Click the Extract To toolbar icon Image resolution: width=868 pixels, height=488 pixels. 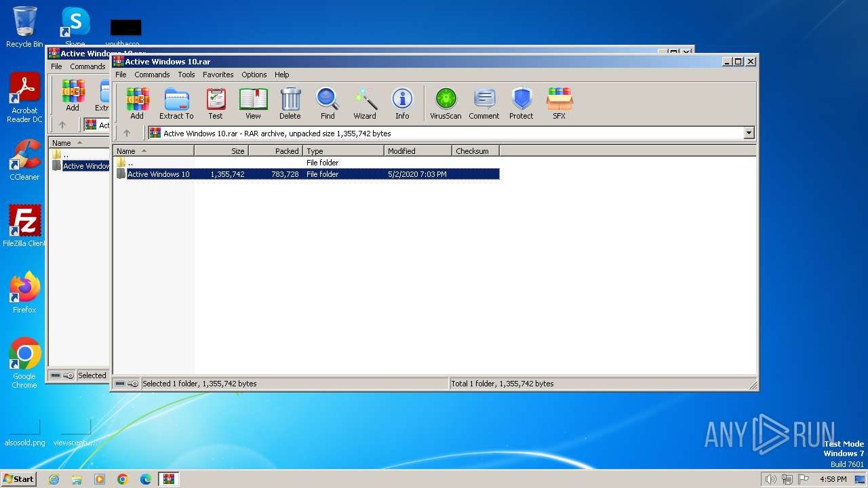(176, 104)
